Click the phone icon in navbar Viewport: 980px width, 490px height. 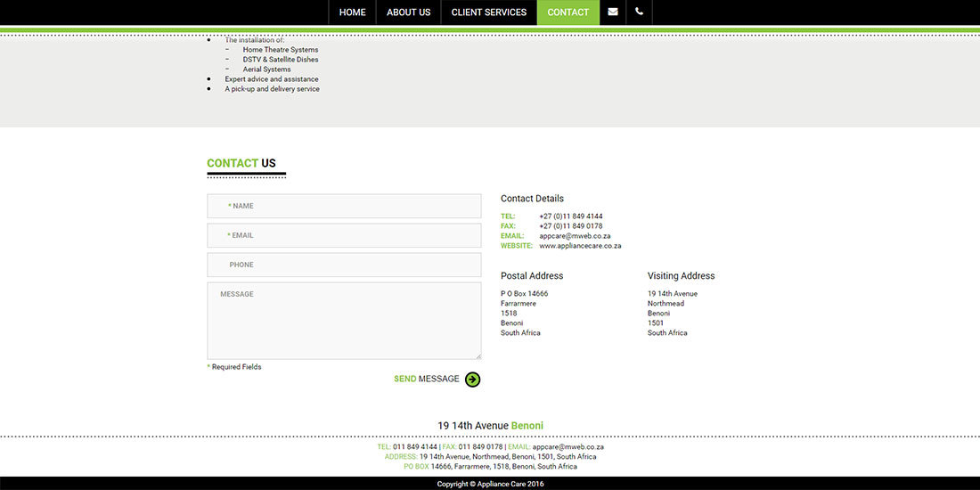coord(639,12)
